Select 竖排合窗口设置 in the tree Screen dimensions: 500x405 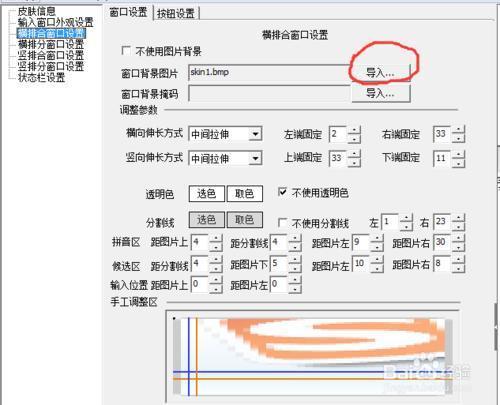pyautogui.click(x=51, y=55)
